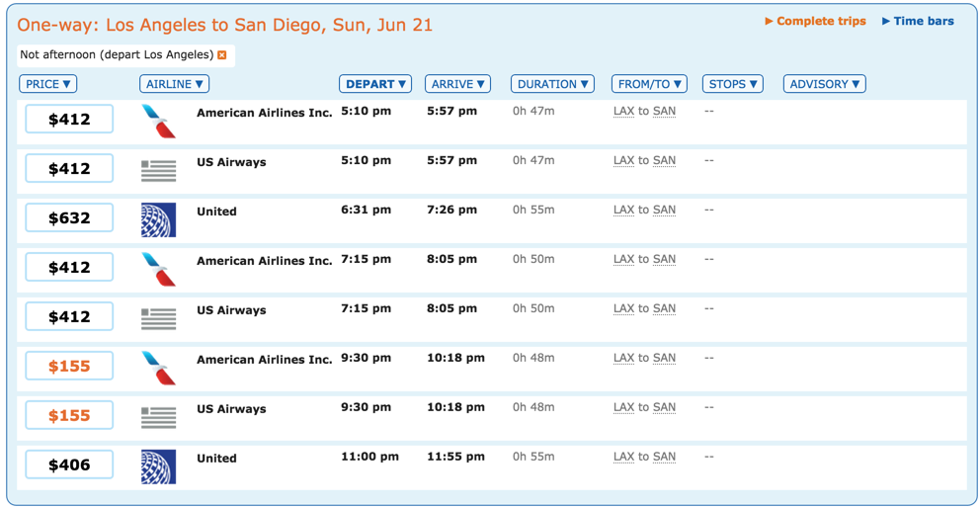980x508 pixels.
Task: Select the $632 United fare button
Action: 69,218
